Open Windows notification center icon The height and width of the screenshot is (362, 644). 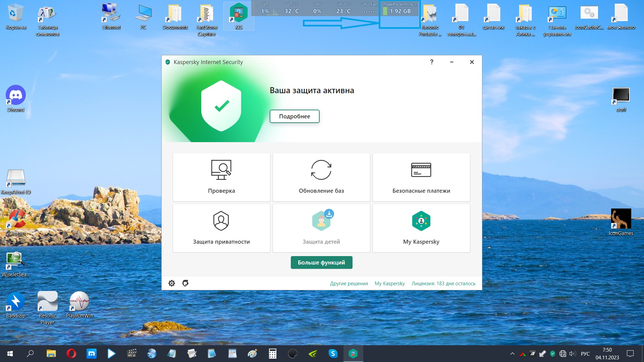pyautogui.click(x=630, y=354)
